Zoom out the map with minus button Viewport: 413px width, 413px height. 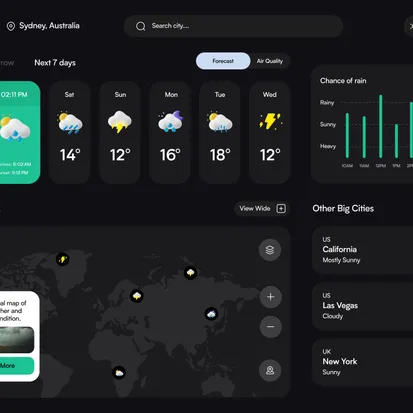click(x=271, y=327)
